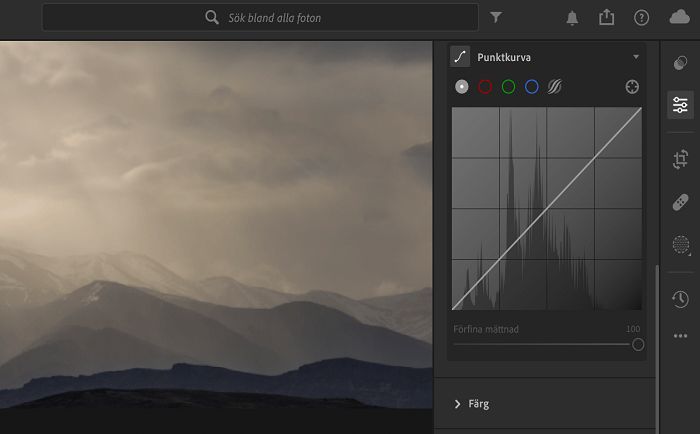700x434 pixels.
Task: Open the Edit sliders panel icon
Action: [680, 105]
